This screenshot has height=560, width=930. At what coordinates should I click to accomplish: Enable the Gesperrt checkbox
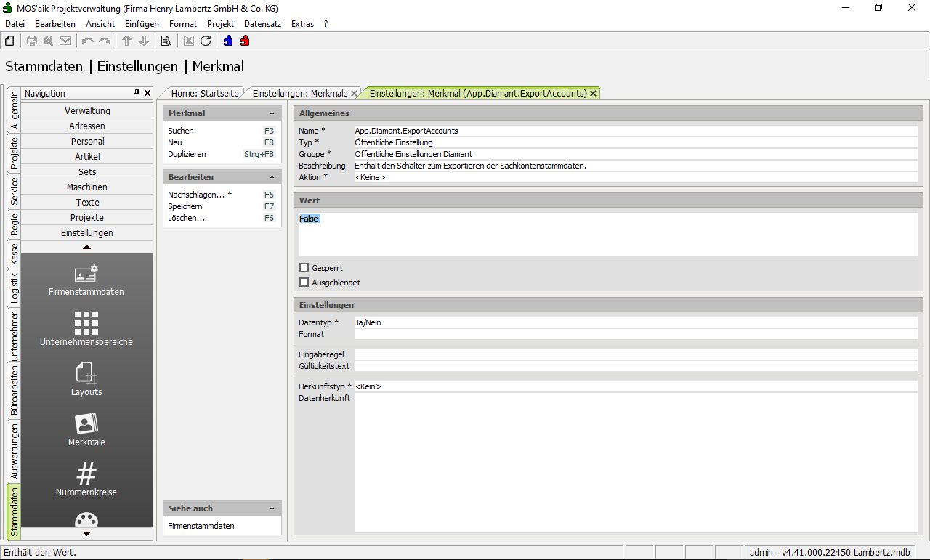(x=304, y=268)
